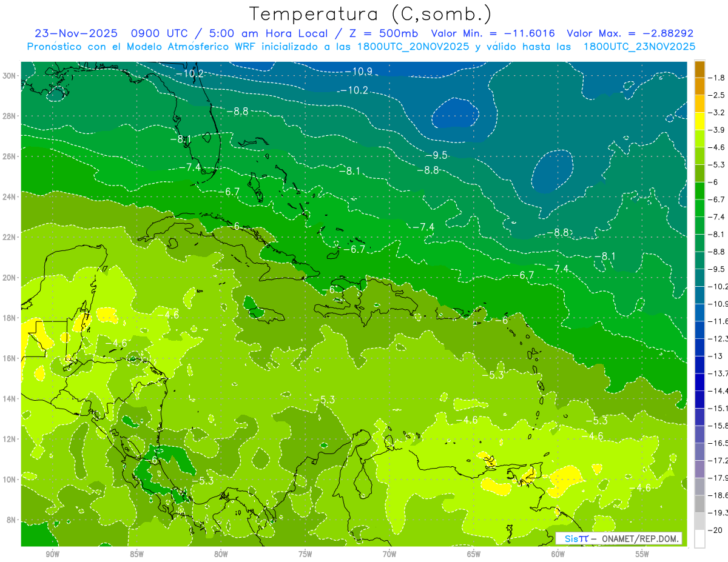This screenshot has width=728, height=562.
Task: Click the '0900 UTC' time in header
Action: 160,33
